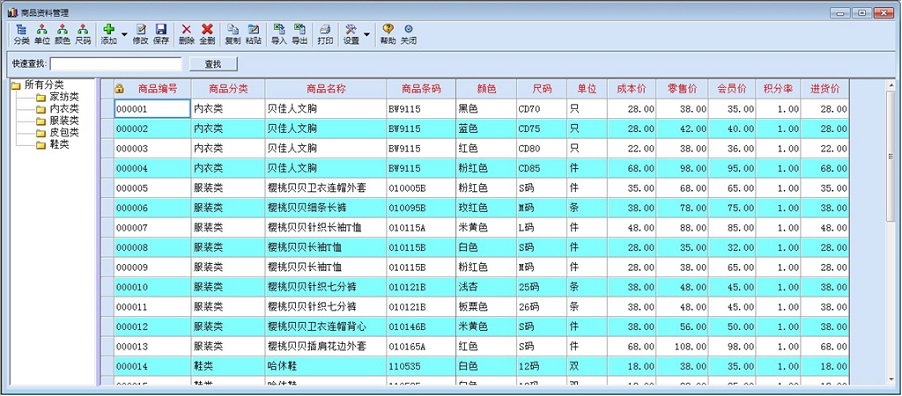Click barcode cell 010146B

[421, 327]
